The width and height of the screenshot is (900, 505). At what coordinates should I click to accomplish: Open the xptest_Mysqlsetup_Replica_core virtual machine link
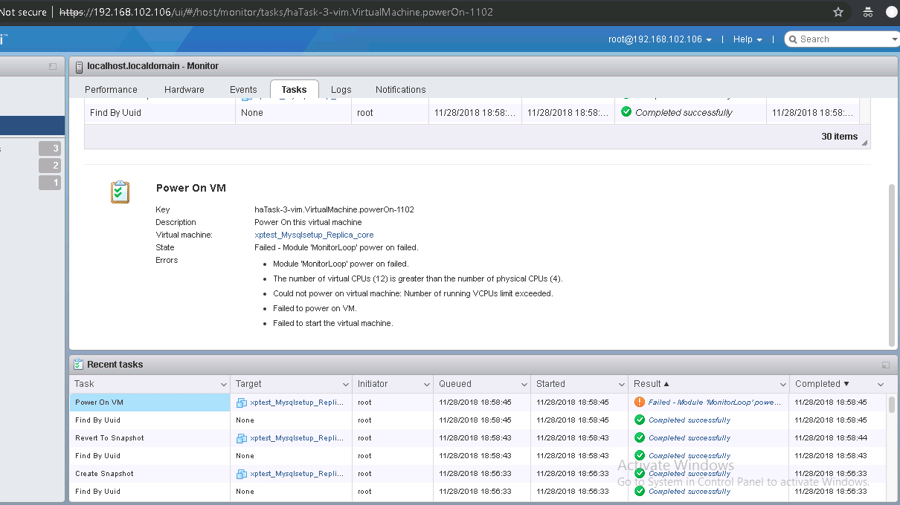313,235
